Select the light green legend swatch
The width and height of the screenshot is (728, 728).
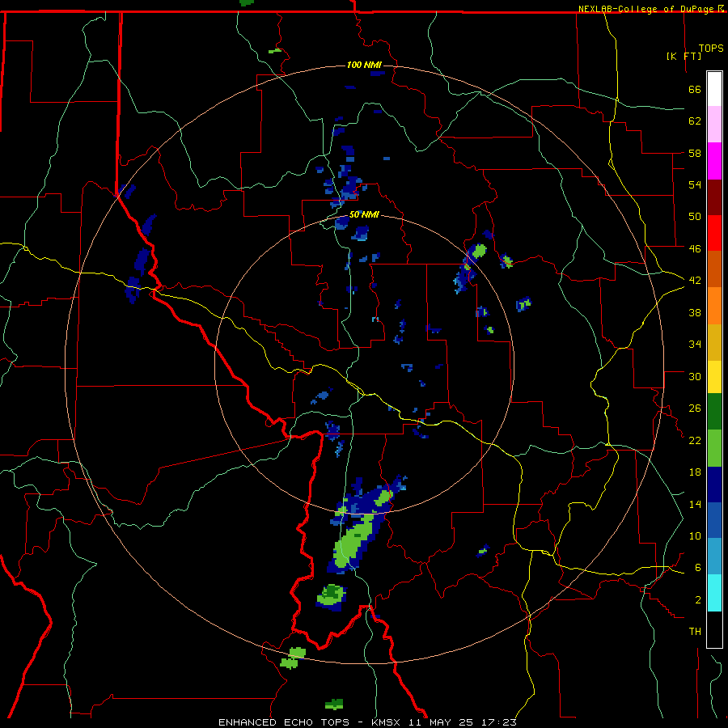(x=714, y=447)
